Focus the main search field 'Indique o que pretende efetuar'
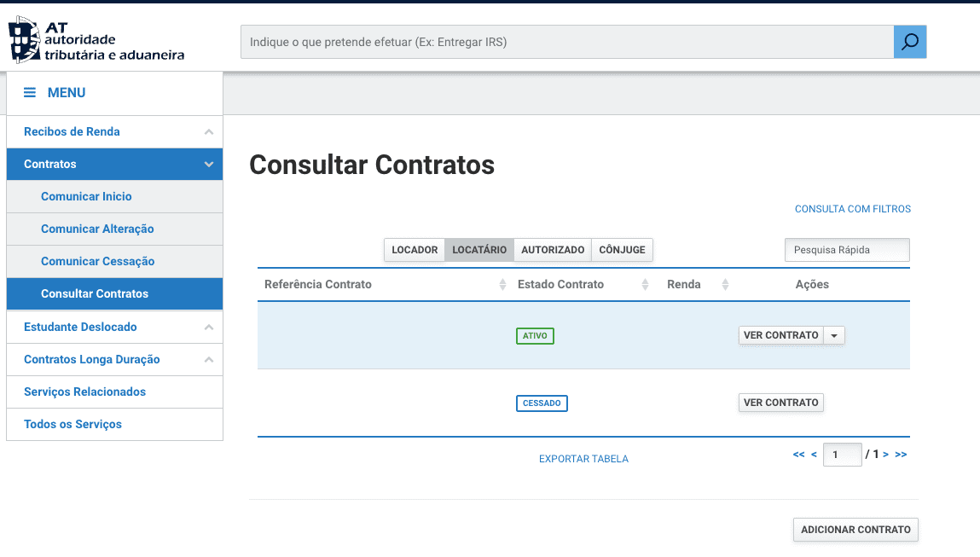This screenshot has height=557, width=980. coord(567,42)
